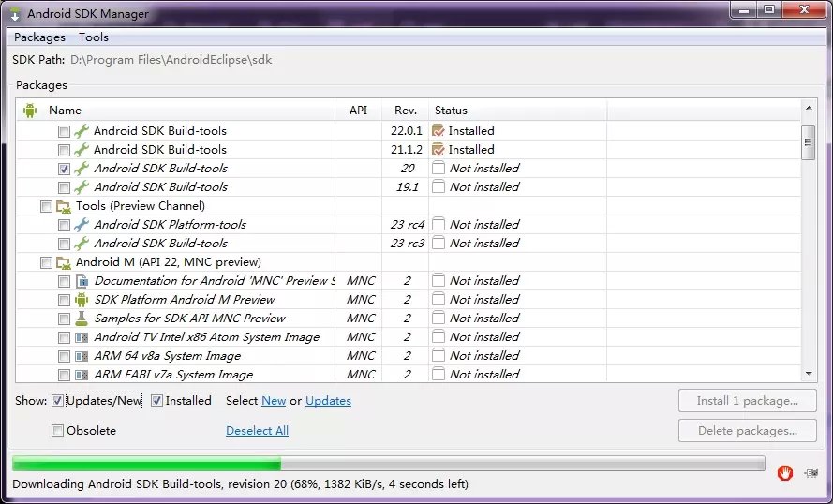Click Not installed status icon for Platform-tools
Viewport: 833px width, 504px height.
(x=439, y=225)
